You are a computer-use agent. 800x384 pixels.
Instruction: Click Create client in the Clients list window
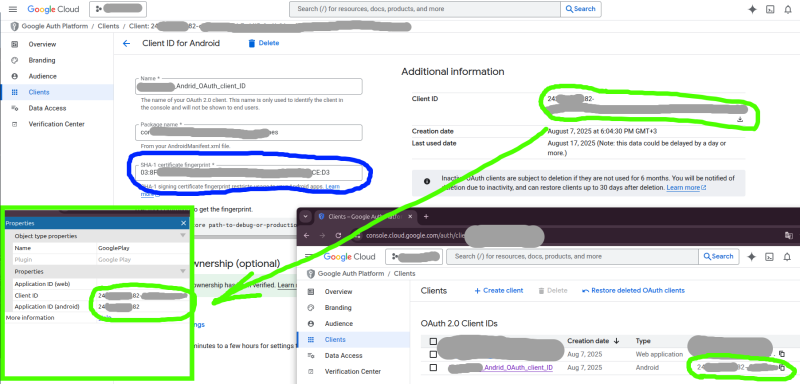click(498, 290)
